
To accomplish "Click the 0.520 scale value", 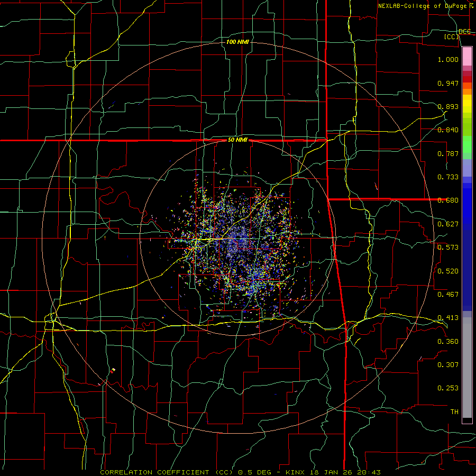I will [448, 271].
